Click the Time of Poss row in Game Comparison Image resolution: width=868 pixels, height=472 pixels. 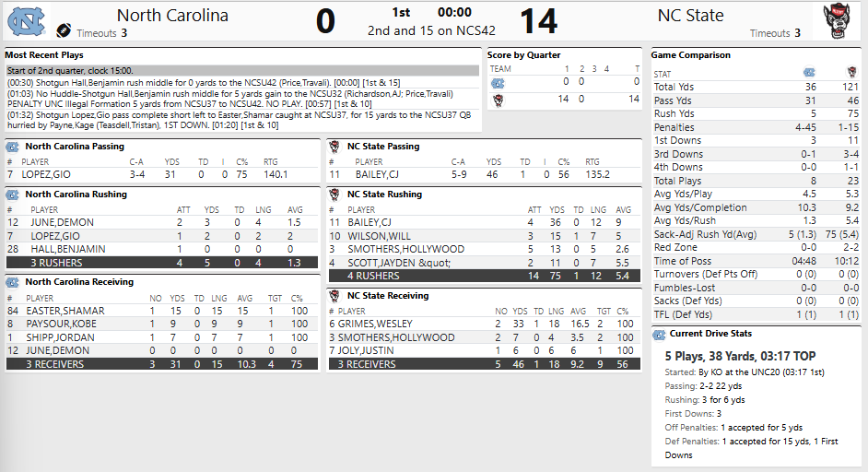coord(755,261)
